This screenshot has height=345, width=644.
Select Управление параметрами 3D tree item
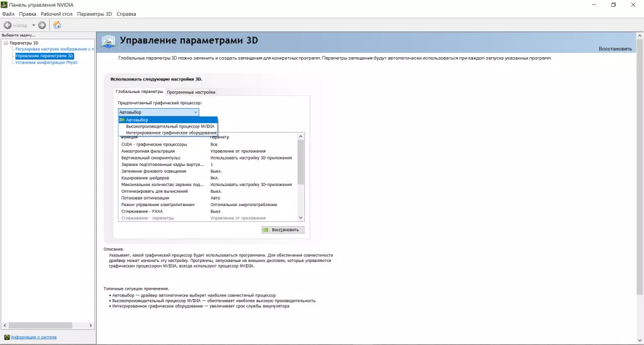pyautogui.click(x=45, y=56)
